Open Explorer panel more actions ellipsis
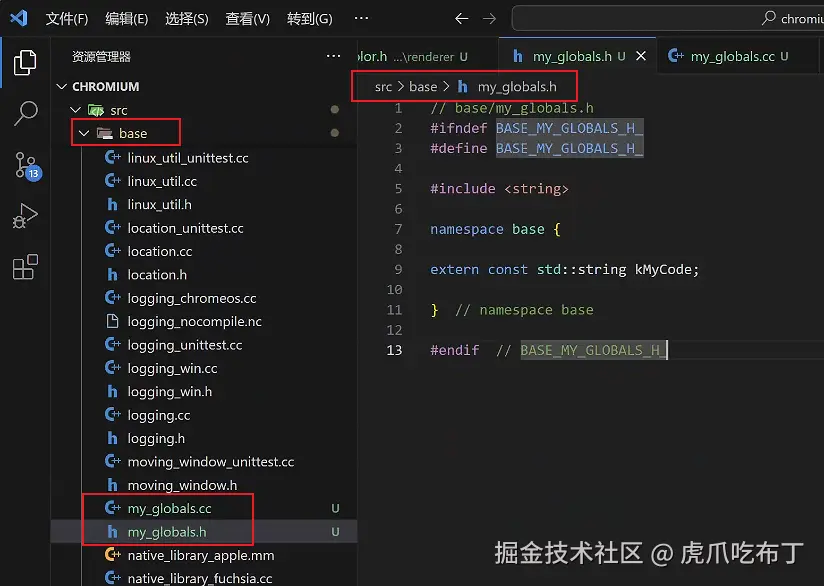Viewport: 824px width, 586px height. (x=333, y=56)
